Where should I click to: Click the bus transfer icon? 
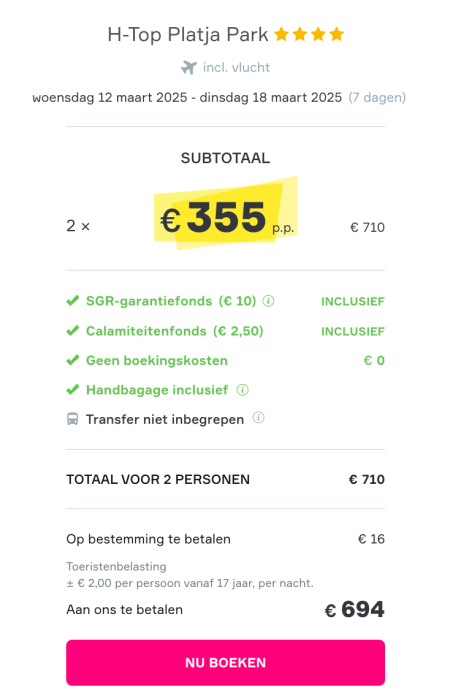(73, 419)
